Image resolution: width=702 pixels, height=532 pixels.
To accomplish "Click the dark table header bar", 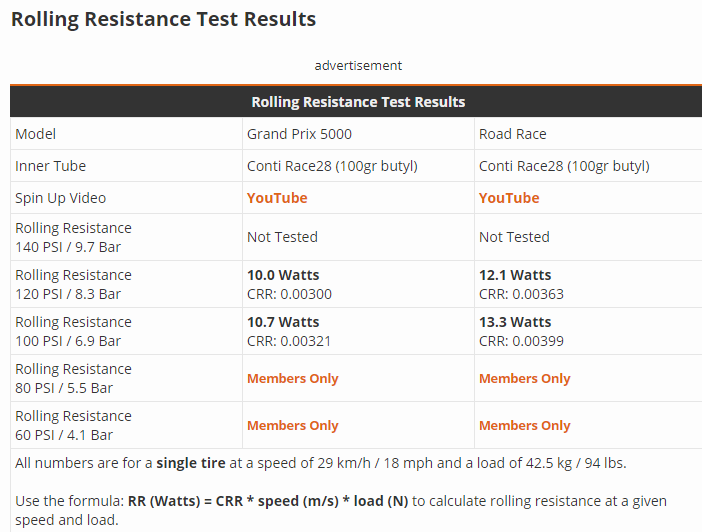I will [x=357, y=102].
